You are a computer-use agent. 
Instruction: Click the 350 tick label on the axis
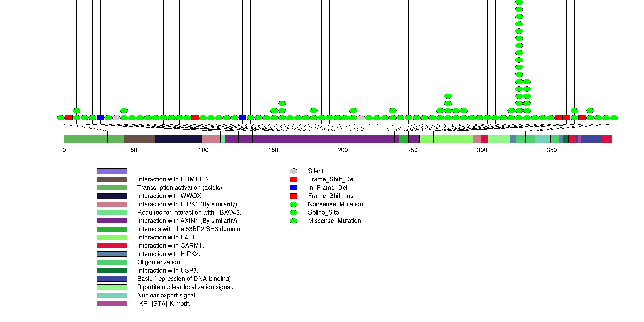551,150
